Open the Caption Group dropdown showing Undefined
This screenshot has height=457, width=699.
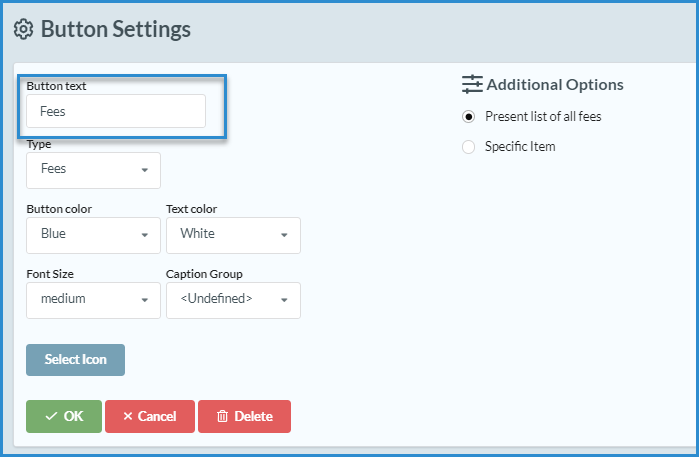tap(233, 299)
